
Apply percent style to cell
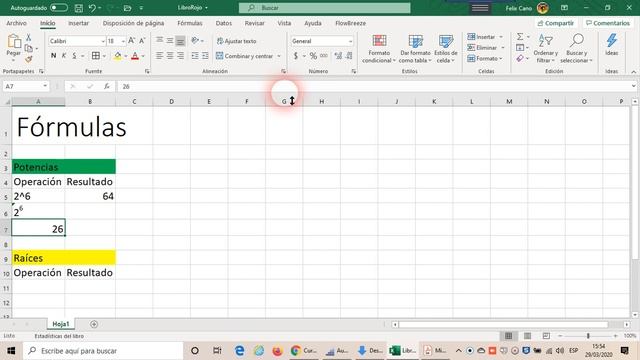click(313, 56)
